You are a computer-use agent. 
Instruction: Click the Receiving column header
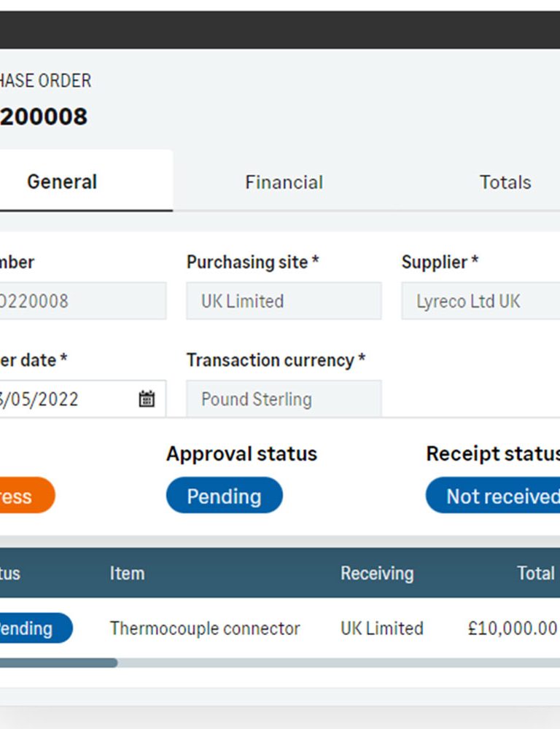click(377, 573)
